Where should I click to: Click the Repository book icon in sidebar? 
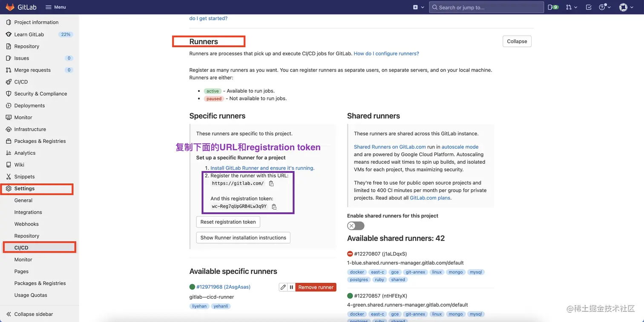click(9, 46)
